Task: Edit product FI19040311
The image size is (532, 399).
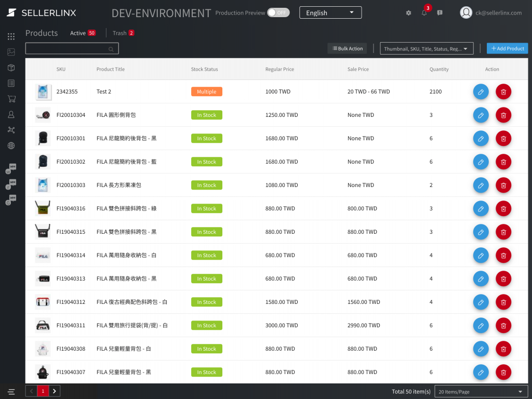Action: pyautogui.click(x=481, y=325)
